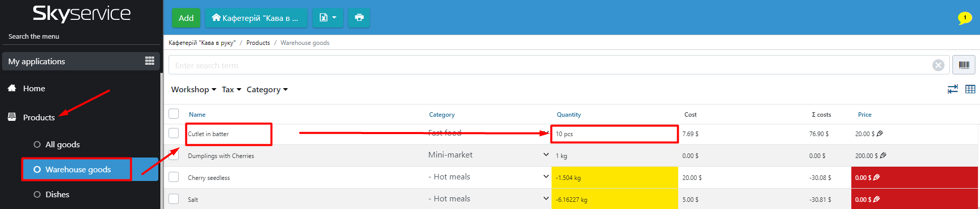Click into the search term field
The image size is (980, 209).
click(552, 65)
